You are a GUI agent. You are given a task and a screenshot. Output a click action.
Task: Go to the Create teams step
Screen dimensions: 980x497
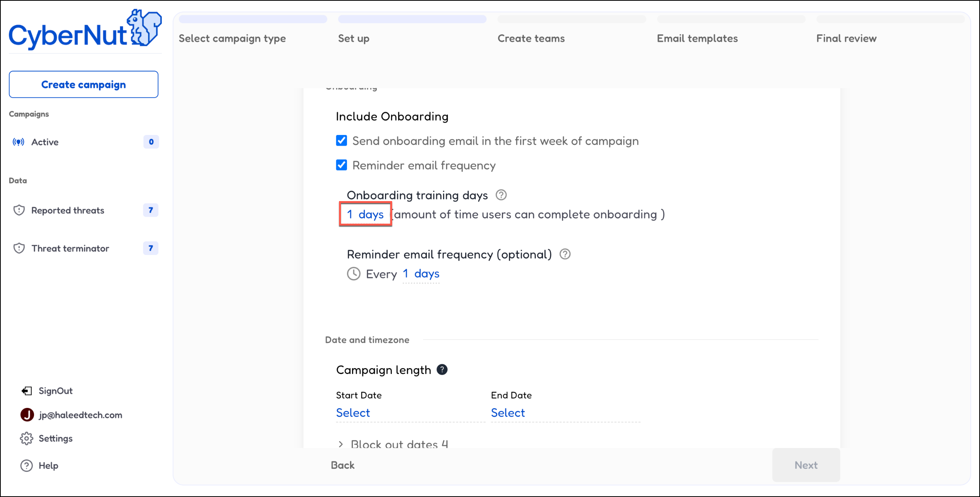coord(531,38)
